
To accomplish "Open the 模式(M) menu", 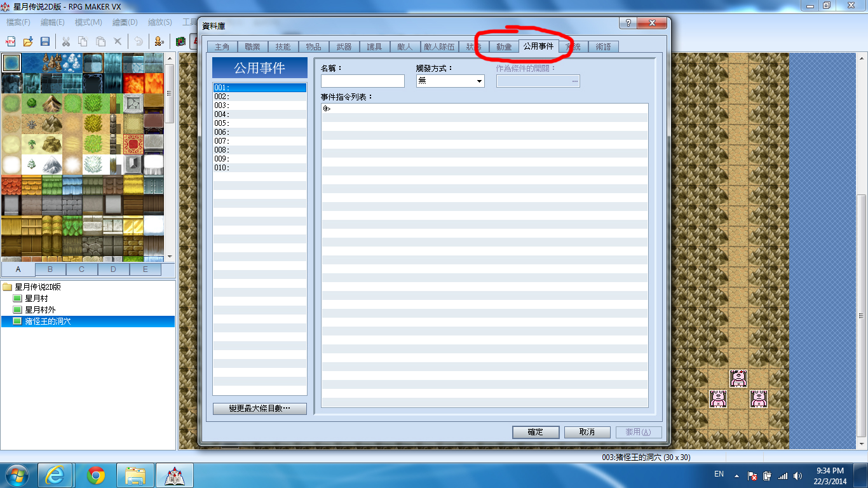I will click(88, 22).
